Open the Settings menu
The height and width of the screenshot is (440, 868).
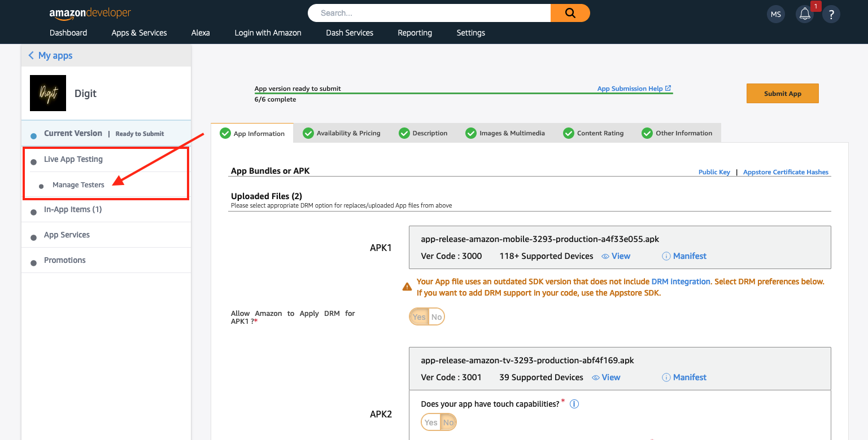coord(471,33)
